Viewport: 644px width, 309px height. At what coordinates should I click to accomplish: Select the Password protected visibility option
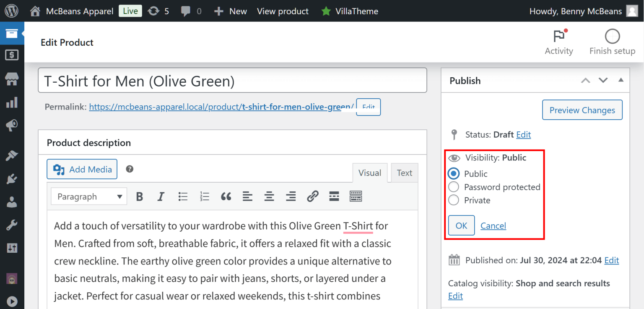[x=454, y=187]
